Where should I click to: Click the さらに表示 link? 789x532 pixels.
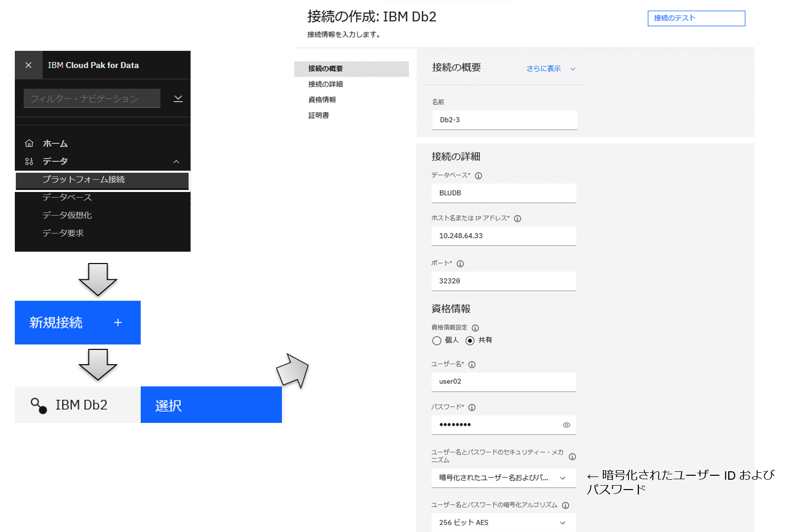(544, 69)
